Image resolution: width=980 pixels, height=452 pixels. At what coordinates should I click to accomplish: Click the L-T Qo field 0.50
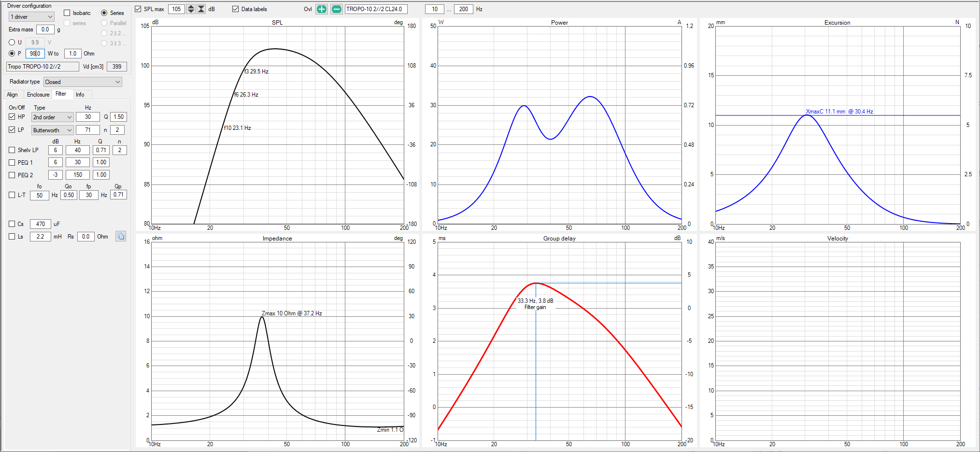point(69,195)
